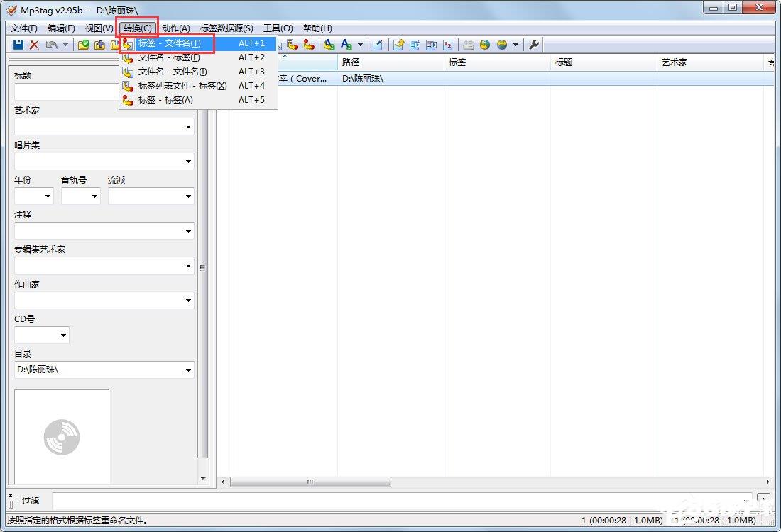Select 文件名 - 标签(F) menu entry

[198, 57]
